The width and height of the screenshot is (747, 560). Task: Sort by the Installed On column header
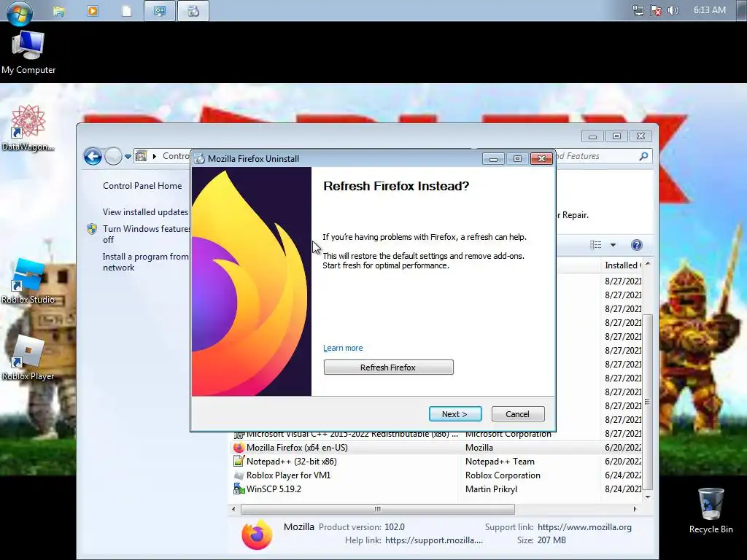coord(622,265)
